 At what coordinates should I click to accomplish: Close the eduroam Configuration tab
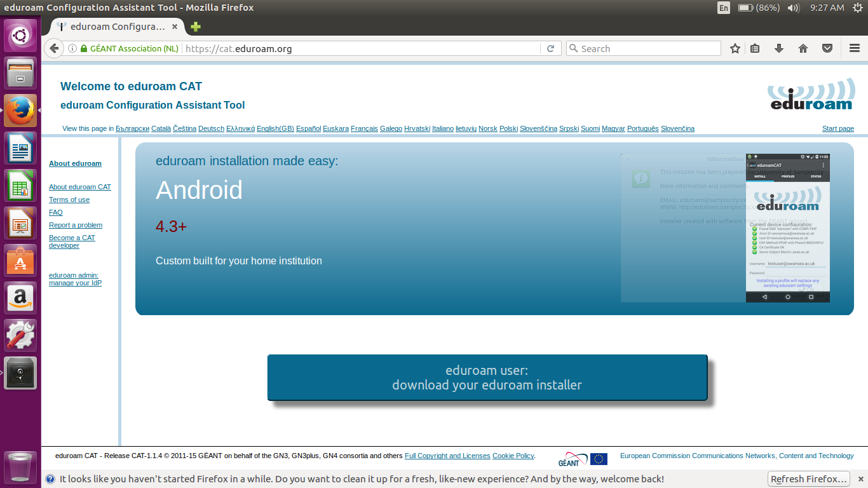(x=175, y=27)
